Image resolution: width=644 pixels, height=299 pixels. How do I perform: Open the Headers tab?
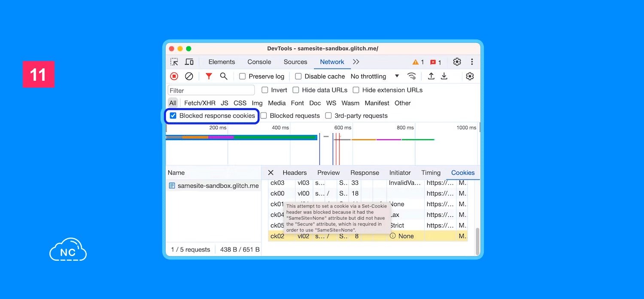(x=295, y=173)
